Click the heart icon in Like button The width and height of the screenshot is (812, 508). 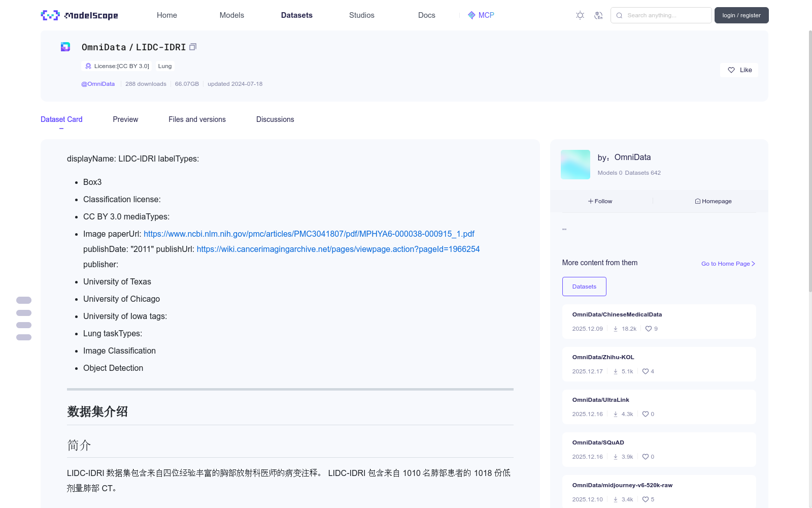tap(731, 70)
